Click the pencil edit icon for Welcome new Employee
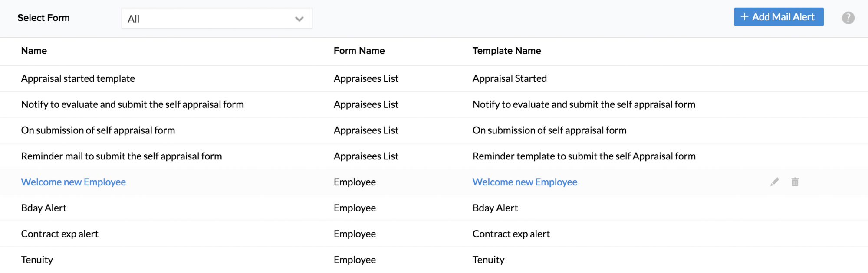The image size is (868, 273). point(774,182)
